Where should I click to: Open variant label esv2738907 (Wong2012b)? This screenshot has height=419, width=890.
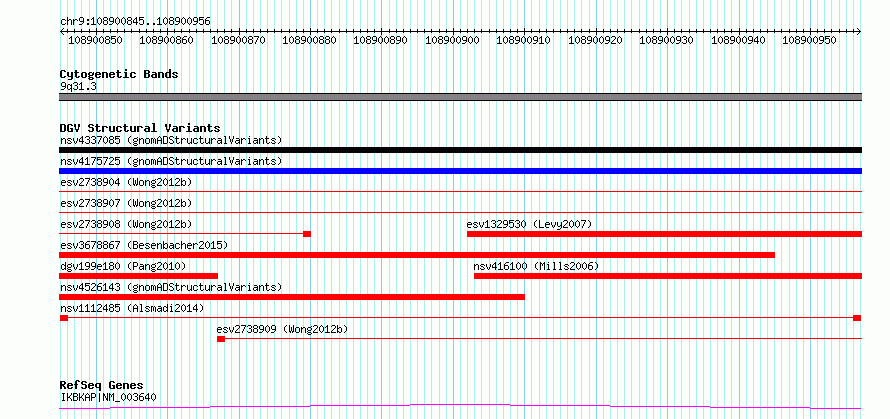126,203
